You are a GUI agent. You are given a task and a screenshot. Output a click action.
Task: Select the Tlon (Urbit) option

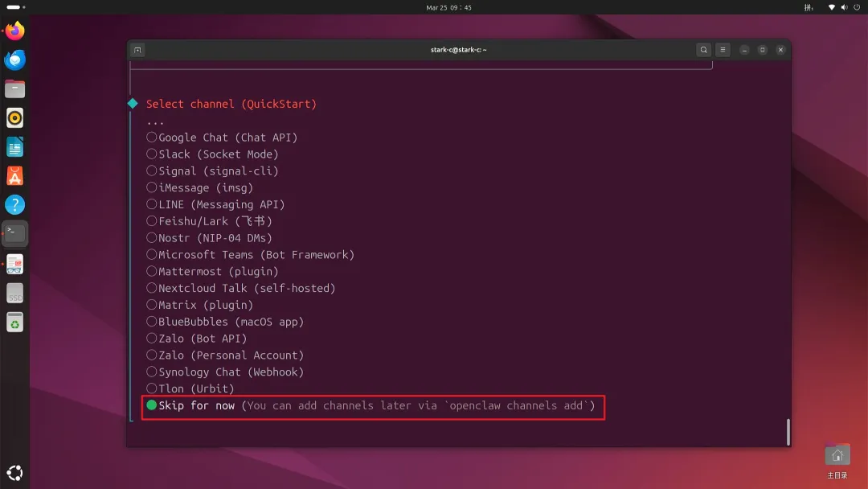[x=190, y=388]
